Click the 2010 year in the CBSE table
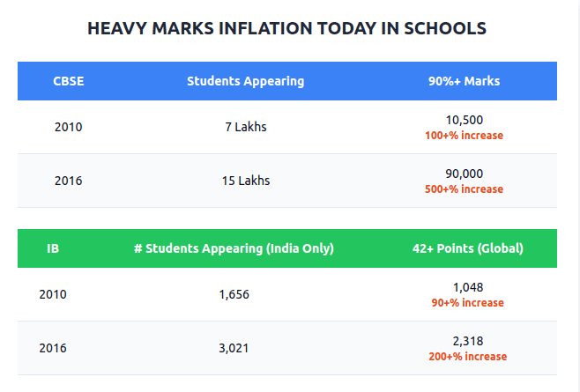This screenshot has height=392, width=580. (x=68, y=127)
